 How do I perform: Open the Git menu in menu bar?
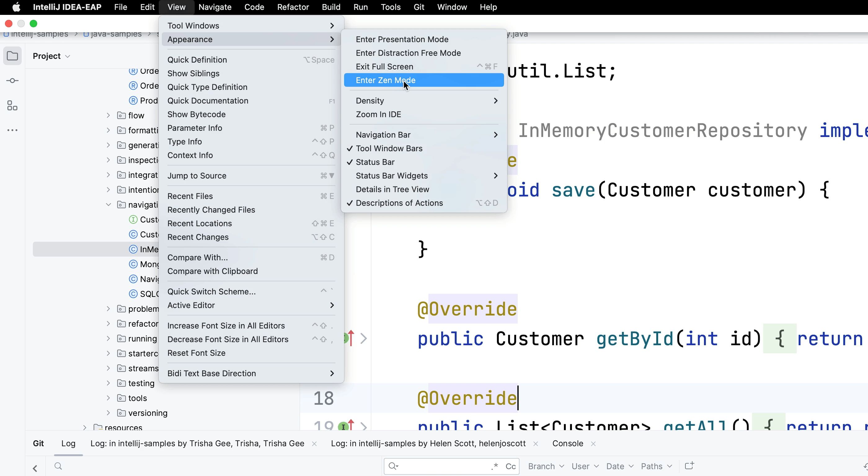click(x=419, y=7)
